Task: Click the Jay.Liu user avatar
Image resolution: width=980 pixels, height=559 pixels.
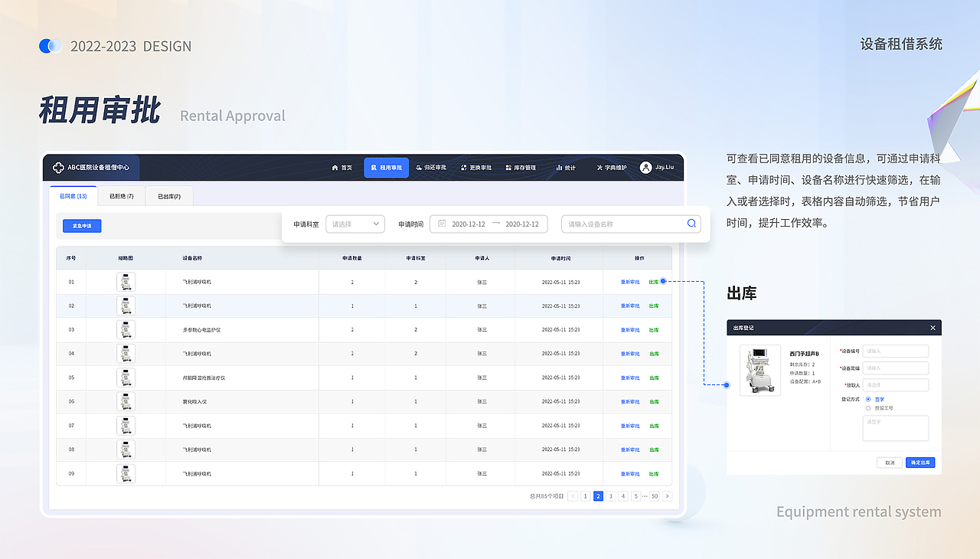Action: click(645, 168)
